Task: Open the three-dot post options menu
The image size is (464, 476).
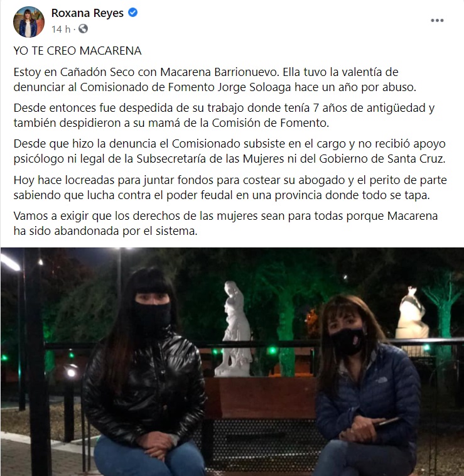Action: point(437,20)
